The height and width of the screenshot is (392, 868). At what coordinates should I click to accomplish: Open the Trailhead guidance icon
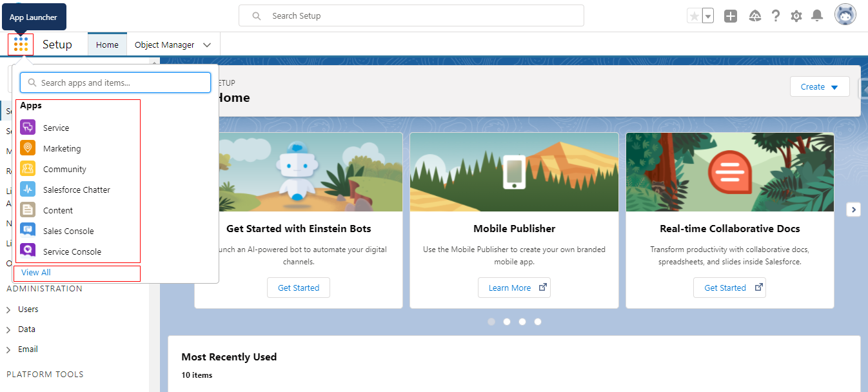tap(755, 16)
